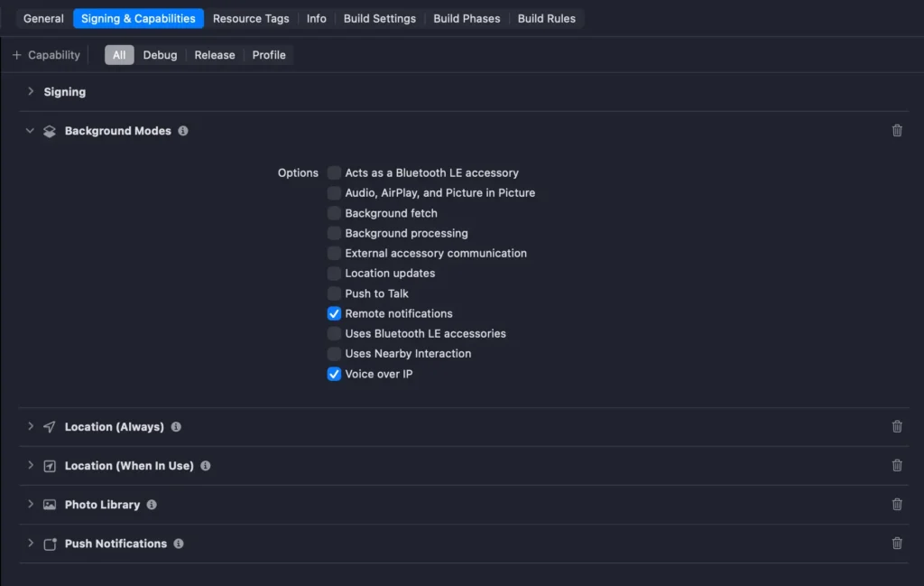This screenshot has width=924, height=586.
Task: Select the Release configuration filter
Action: pos(215,55)
